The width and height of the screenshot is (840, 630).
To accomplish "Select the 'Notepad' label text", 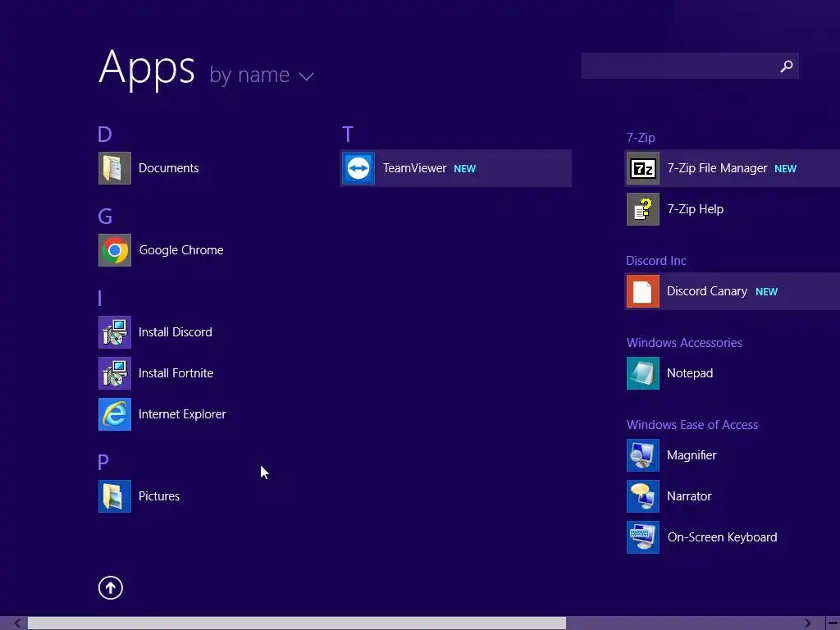I will pos(690,373).
